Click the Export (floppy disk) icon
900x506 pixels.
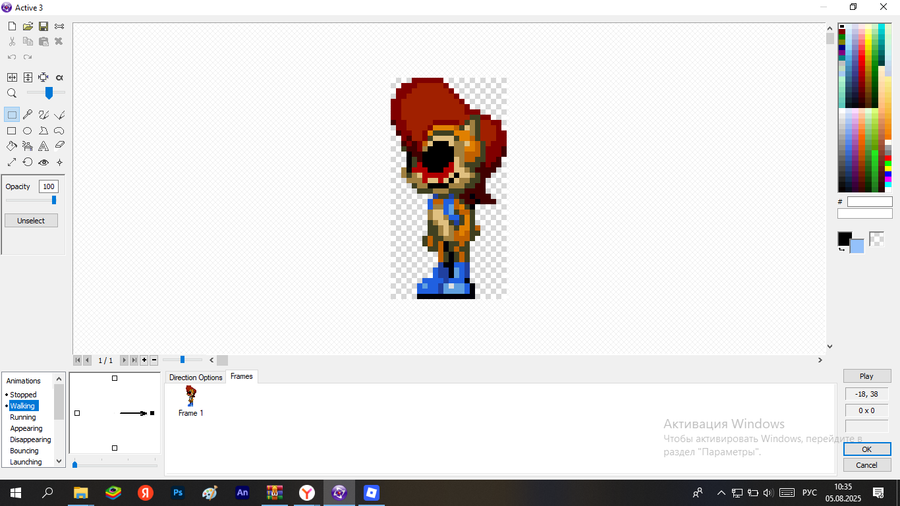43,26
